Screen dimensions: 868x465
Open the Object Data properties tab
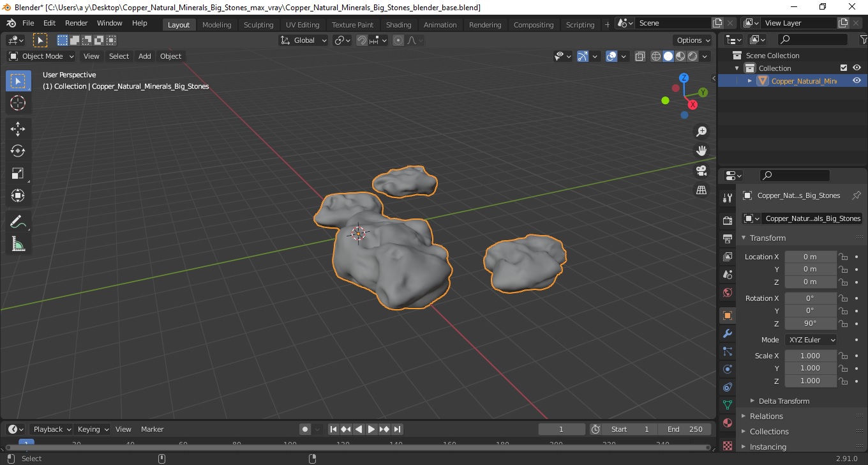pos(728,405)
